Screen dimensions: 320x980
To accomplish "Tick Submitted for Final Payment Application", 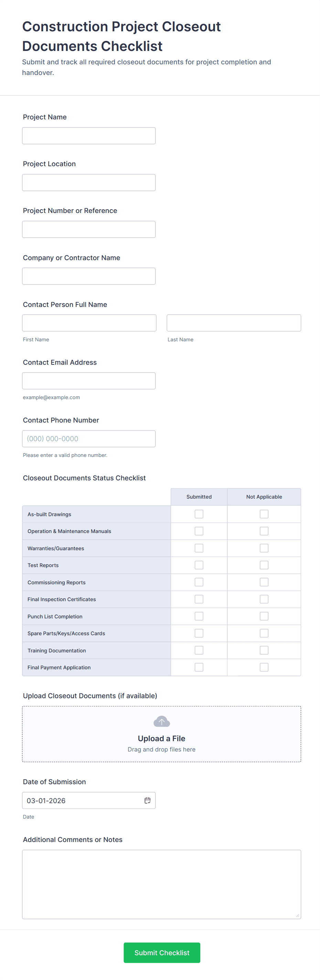I will [x=199, y=667].
